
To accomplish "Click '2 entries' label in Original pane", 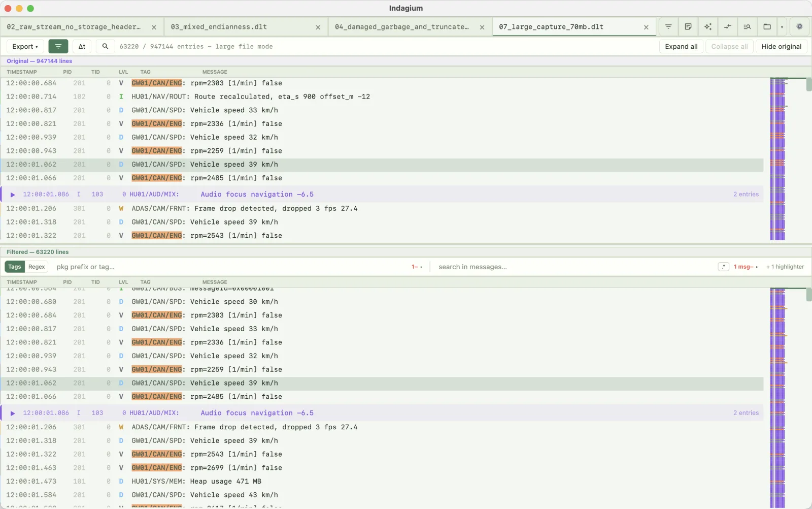I will point(746,195).
